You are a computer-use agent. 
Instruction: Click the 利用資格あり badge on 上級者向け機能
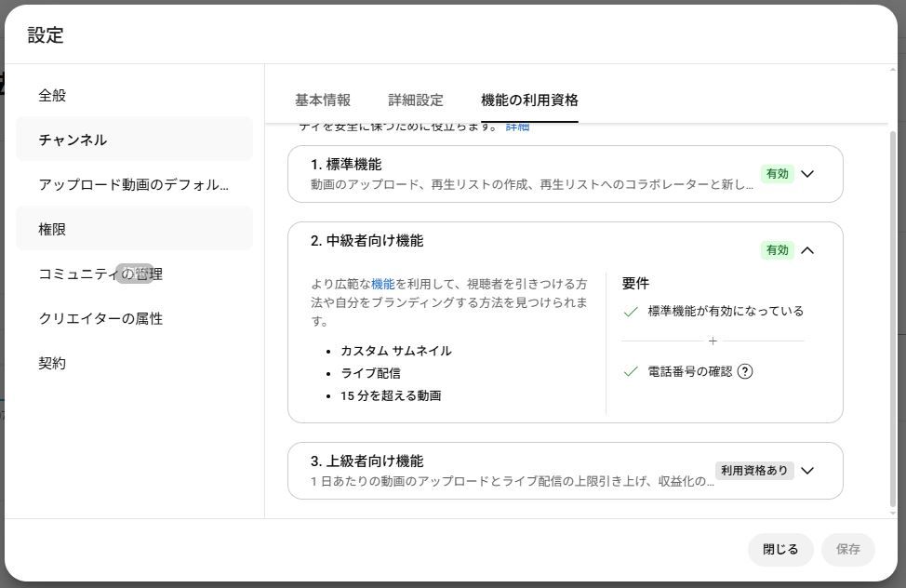pyautogui.click(x=753, y=471)
